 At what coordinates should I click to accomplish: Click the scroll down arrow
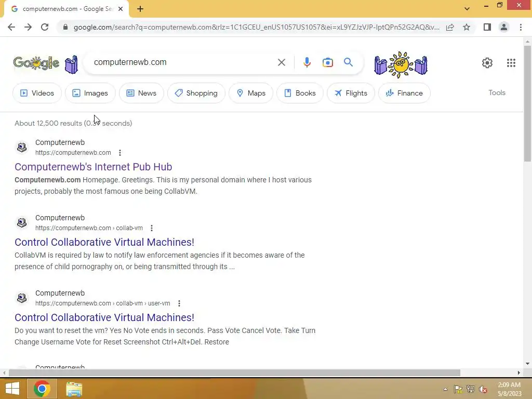click(527, 364)
